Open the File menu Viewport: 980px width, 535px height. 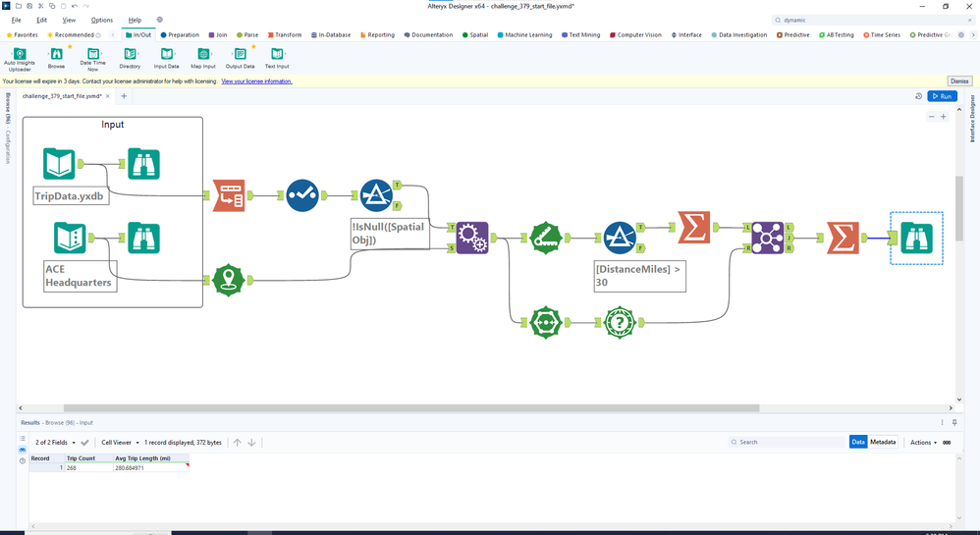17,20
